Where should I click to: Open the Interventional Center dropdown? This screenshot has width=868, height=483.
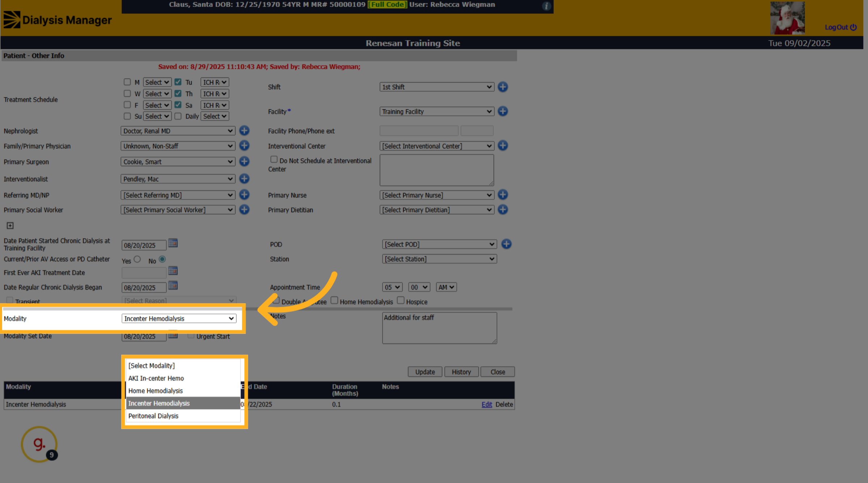[437, 146]
